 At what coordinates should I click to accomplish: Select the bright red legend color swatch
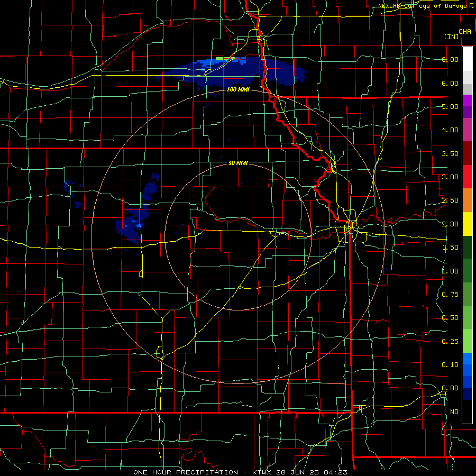point(467,177)
